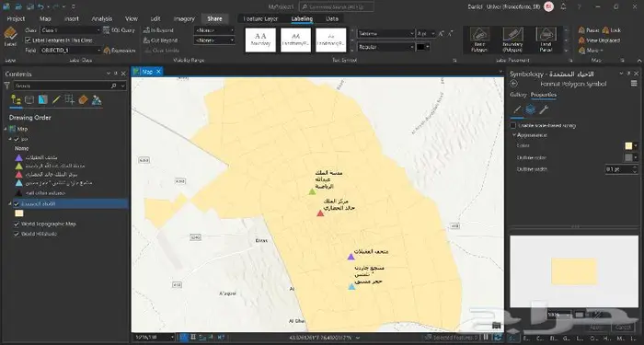The height and width of the screenshot is (345, 644).
Task: Click the filter funnel icon in Contents
Action: 7,86
